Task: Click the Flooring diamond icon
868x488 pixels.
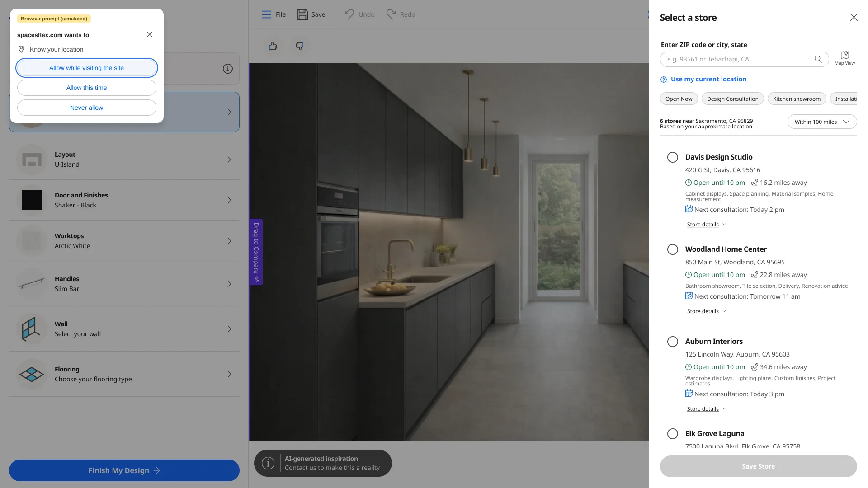Action: (32, 374)
